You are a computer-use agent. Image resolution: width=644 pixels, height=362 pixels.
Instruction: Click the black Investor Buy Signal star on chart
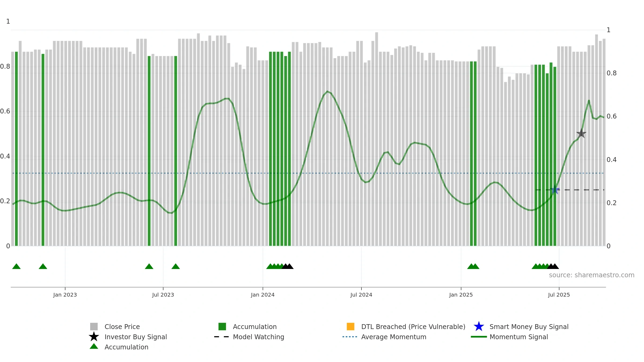point(581,133)
